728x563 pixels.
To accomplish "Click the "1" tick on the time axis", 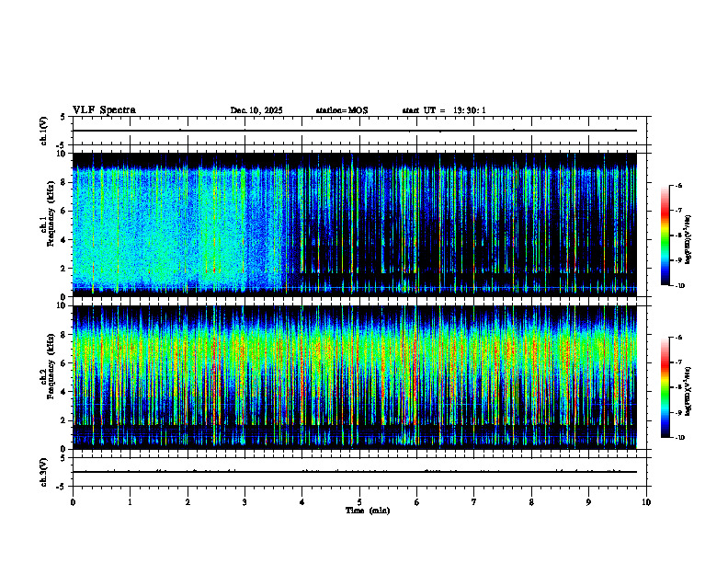I will tap(131, 502).
